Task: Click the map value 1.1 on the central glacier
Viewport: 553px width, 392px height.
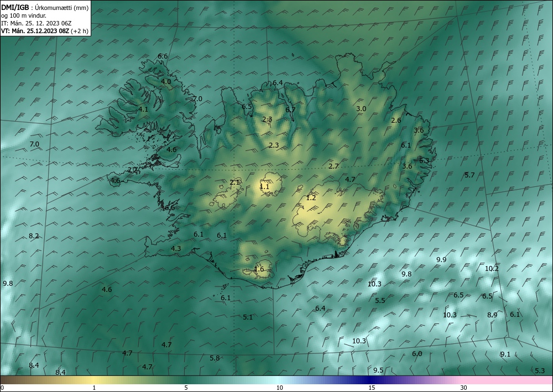Action: [264, 187]
